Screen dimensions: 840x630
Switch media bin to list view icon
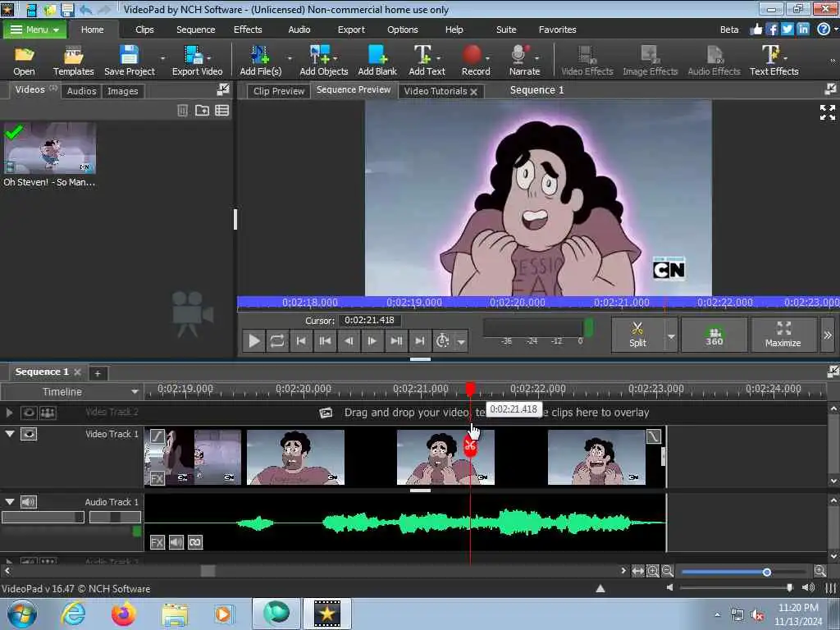pyautogui.click(x=221, y=111)
